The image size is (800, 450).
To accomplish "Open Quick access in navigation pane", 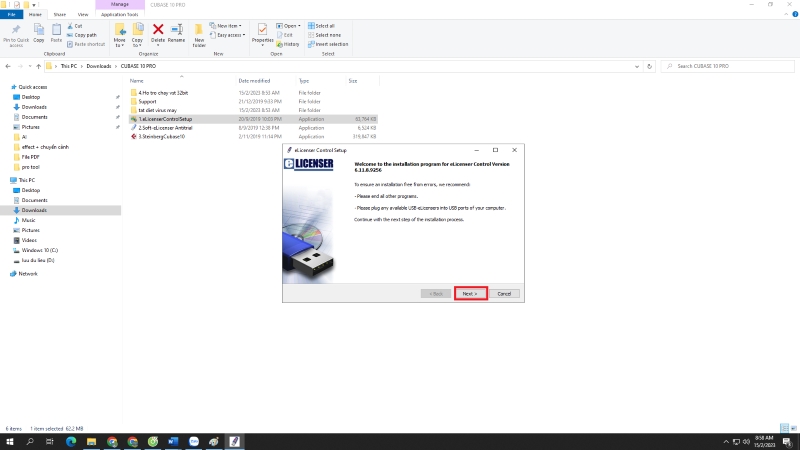I will tap(32, 87).
